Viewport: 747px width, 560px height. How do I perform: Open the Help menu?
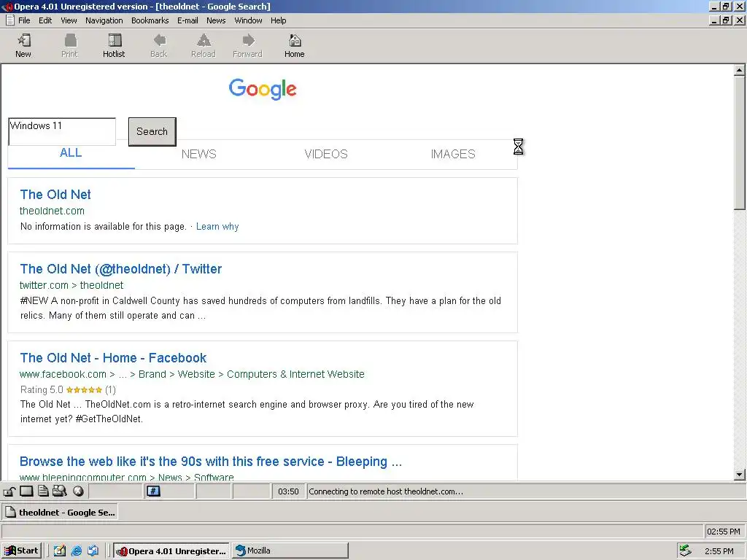278,20
